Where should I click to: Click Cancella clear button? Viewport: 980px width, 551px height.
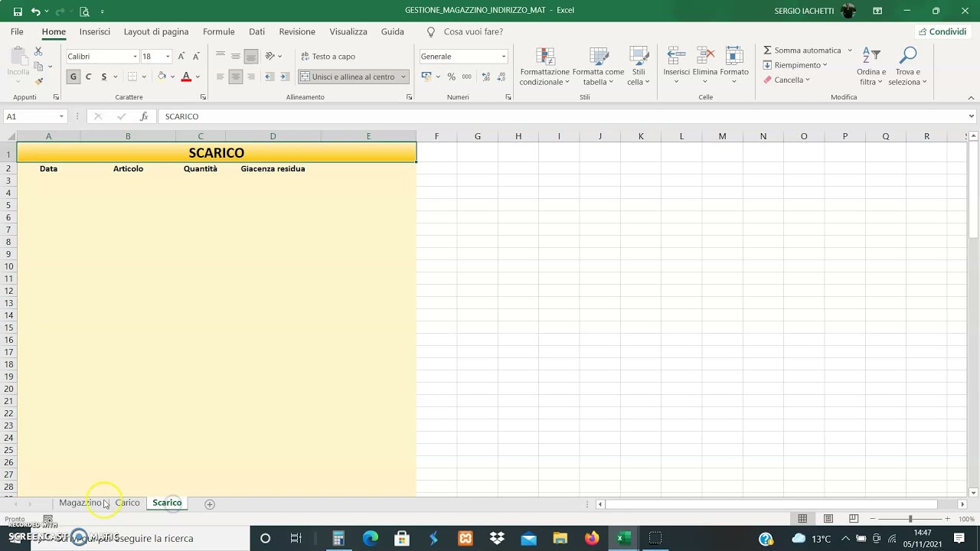(x=786, y=80)
